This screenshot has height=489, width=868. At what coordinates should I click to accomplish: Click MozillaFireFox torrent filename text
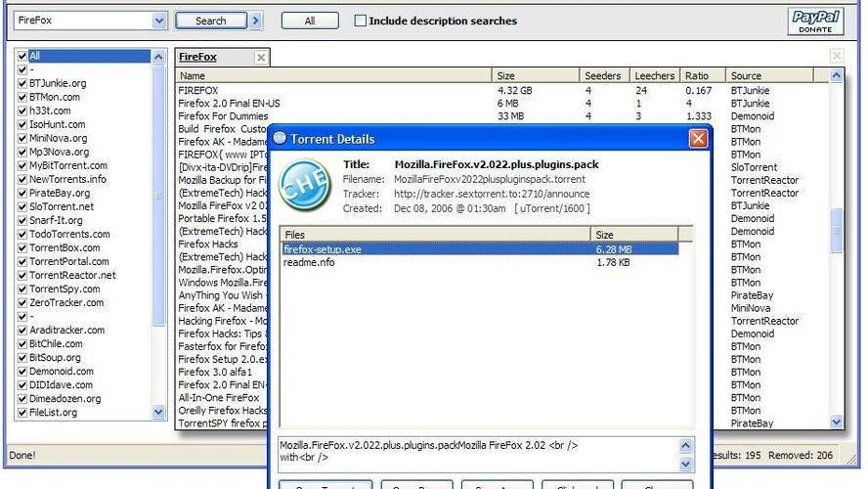[490, 179]
